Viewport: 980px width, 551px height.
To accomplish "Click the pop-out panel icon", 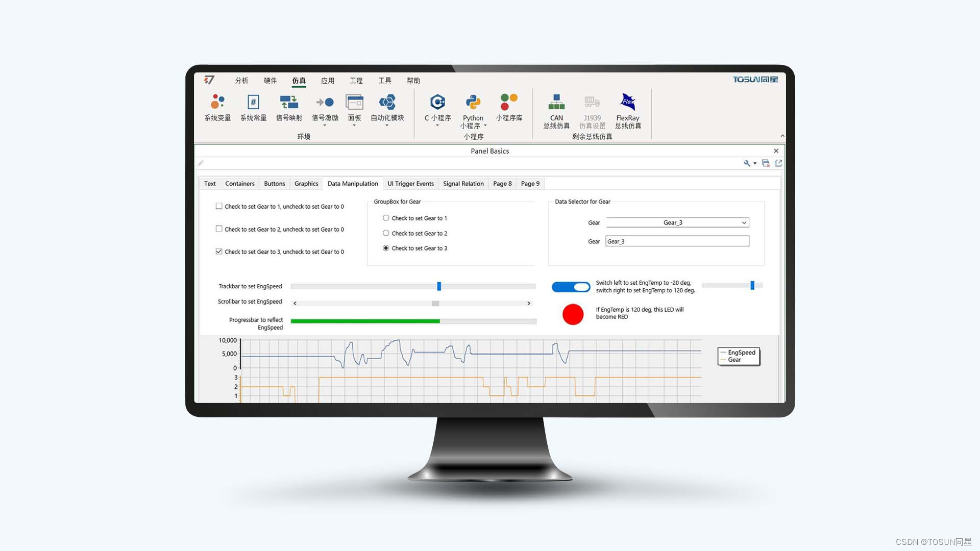I will (x=778, y=163).
